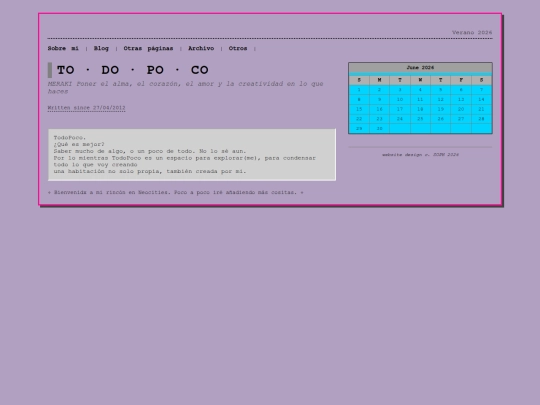Select day 28 in the June calendar

[x=481, y=119]
